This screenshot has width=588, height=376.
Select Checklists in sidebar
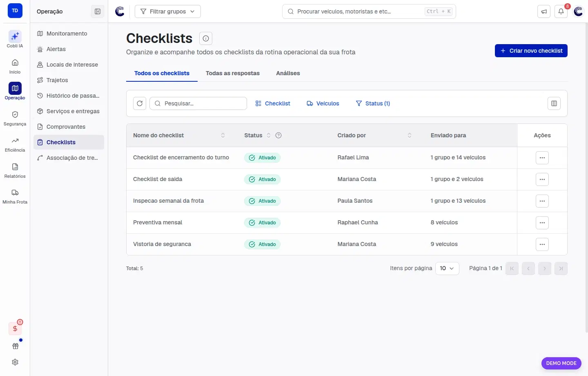[x=69, y=142]
